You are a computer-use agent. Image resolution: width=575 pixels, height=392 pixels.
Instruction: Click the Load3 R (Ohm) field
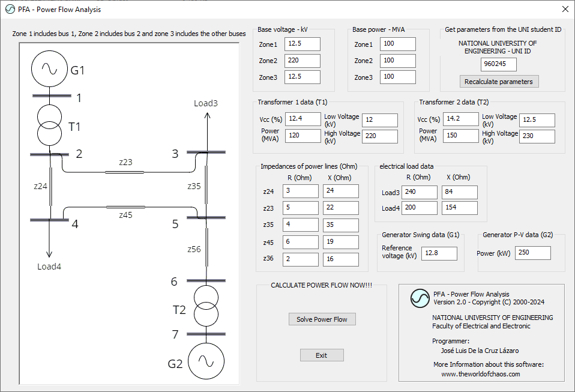pyautogui.click(x=420, y=192)
